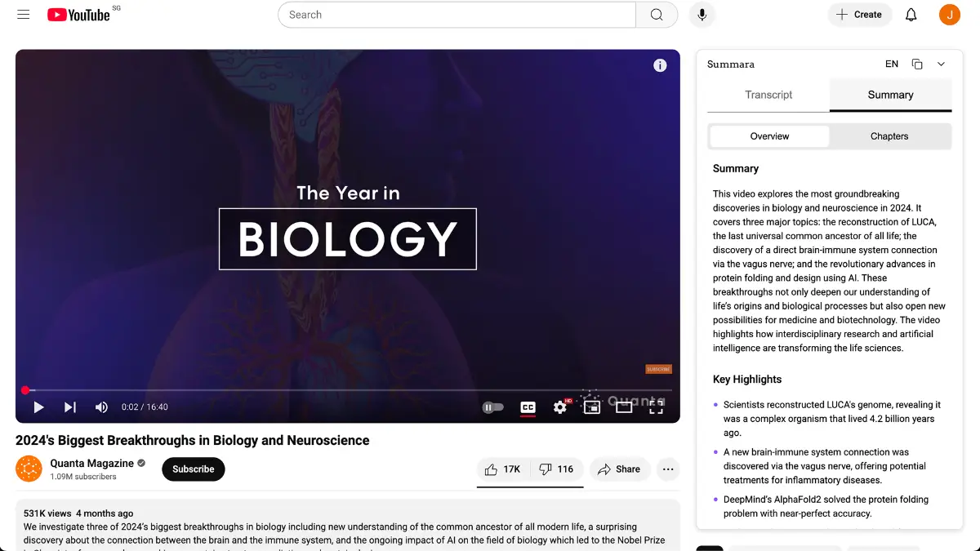Switch to the Transcript tab

pos(768,95)
